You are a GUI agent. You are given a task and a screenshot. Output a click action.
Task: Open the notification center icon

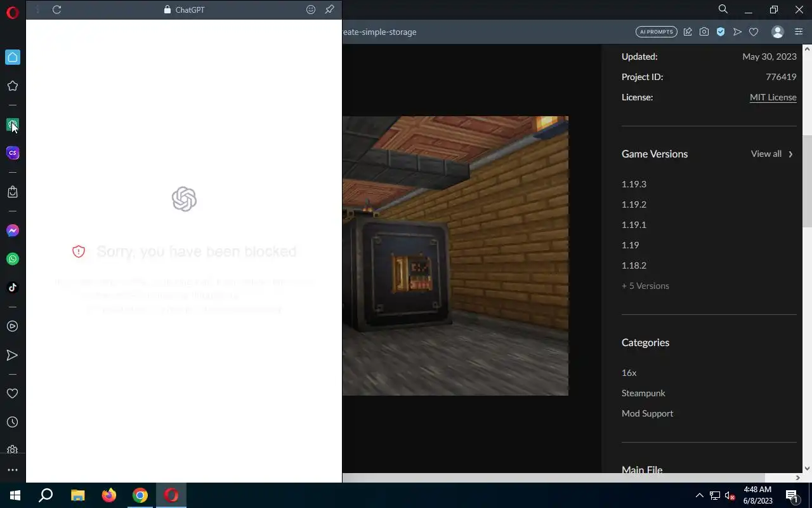click(792, 495)
